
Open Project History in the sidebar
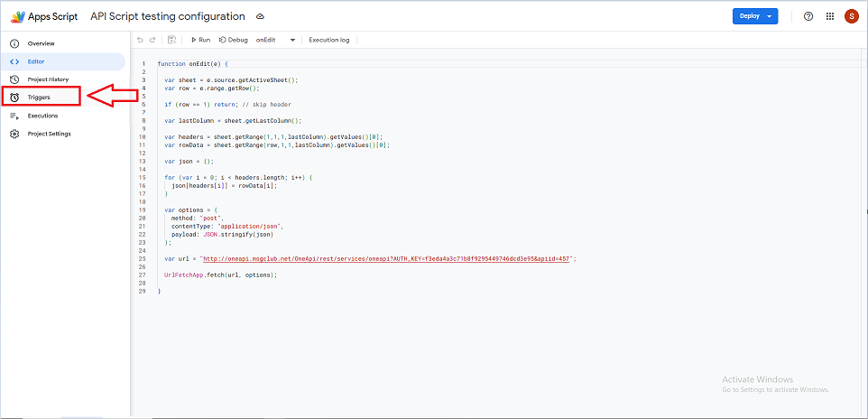47,79
